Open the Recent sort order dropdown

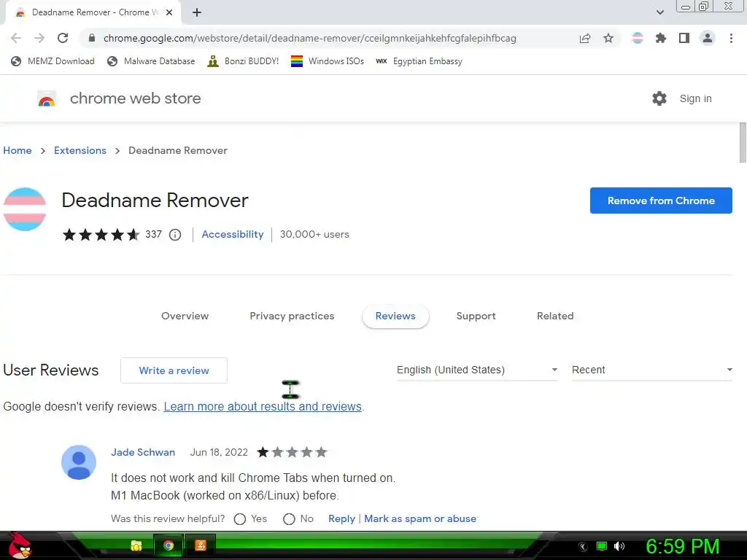coord(651,370)
